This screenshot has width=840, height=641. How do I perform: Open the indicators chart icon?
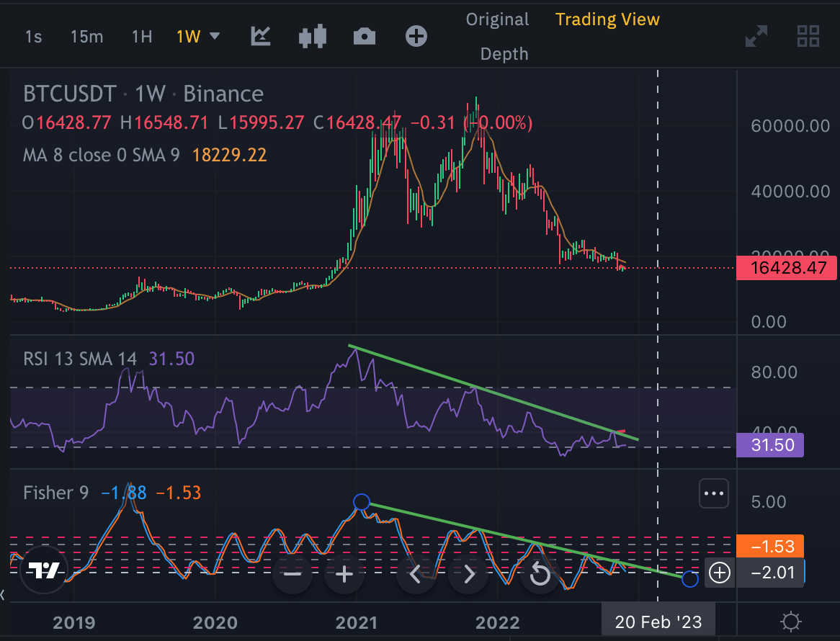tap(261, 37)
